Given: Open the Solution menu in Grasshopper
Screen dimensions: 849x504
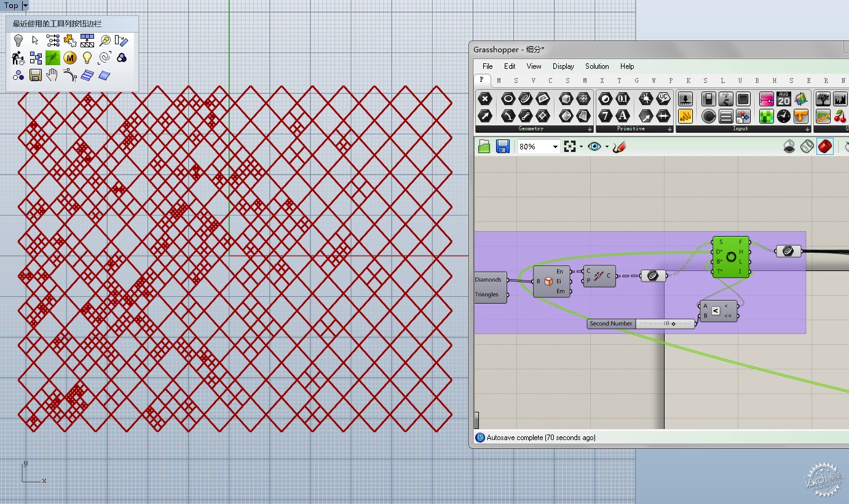Looking at the screenshot, I should pyautogui.click(x=597, y=66).
